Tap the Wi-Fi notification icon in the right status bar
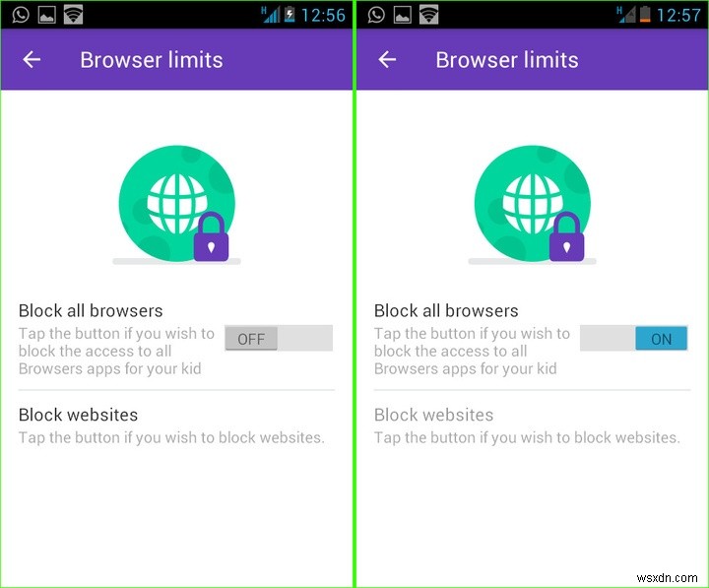 [x=428, y=15]
